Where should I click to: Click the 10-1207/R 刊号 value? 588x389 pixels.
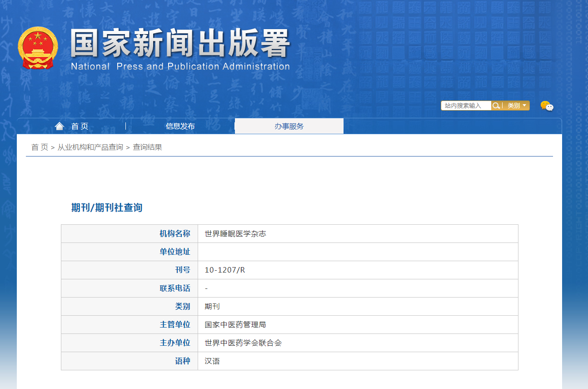click(x=224, y=270)
